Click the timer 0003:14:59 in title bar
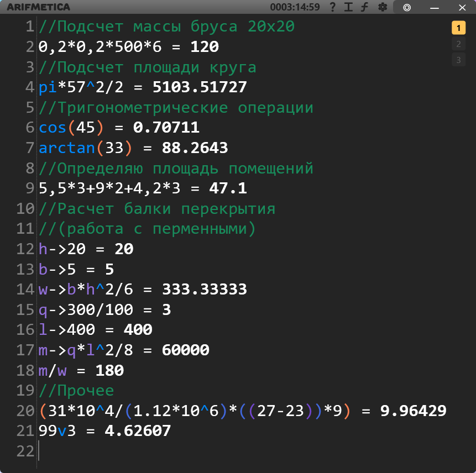Viewport: 476px width, 473px height. [x=295, y=7]
